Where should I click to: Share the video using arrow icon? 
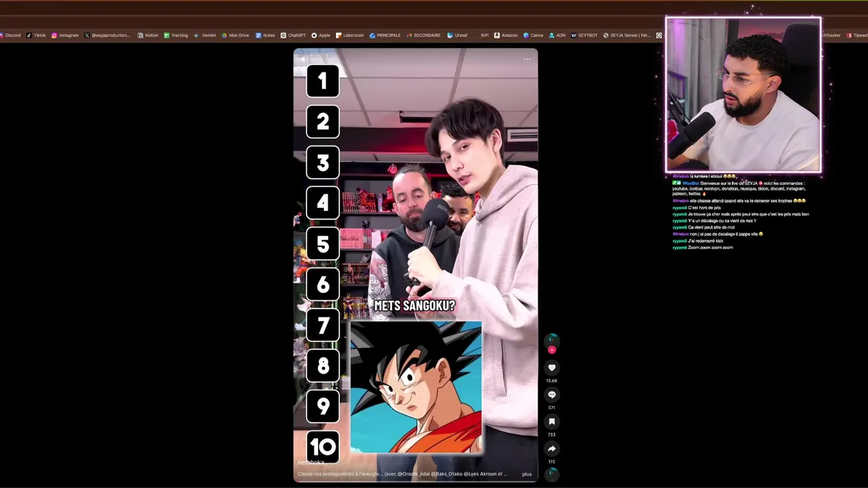coord(551,449)
